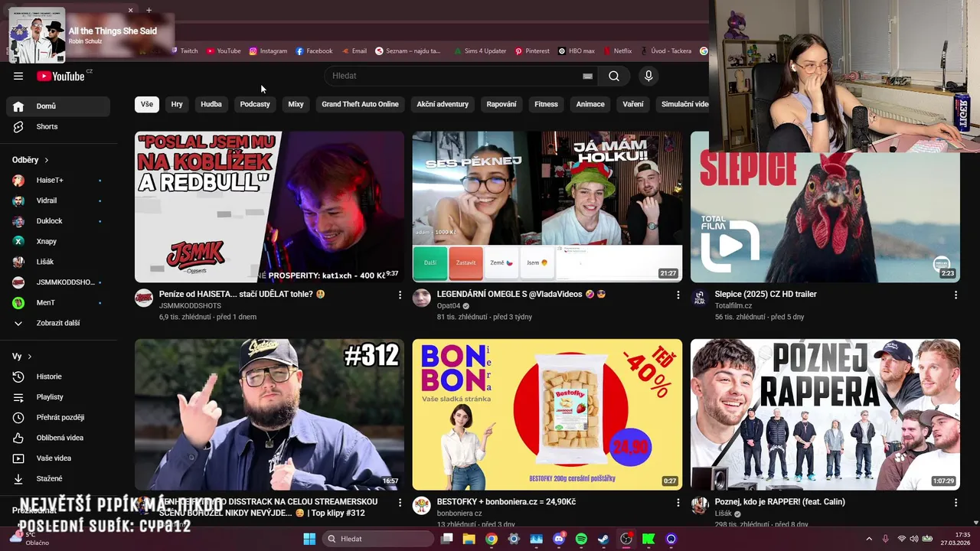Open Xnapy subscription channel
Image resolution: width=980 pixels, height=551 pixels.
58,241
